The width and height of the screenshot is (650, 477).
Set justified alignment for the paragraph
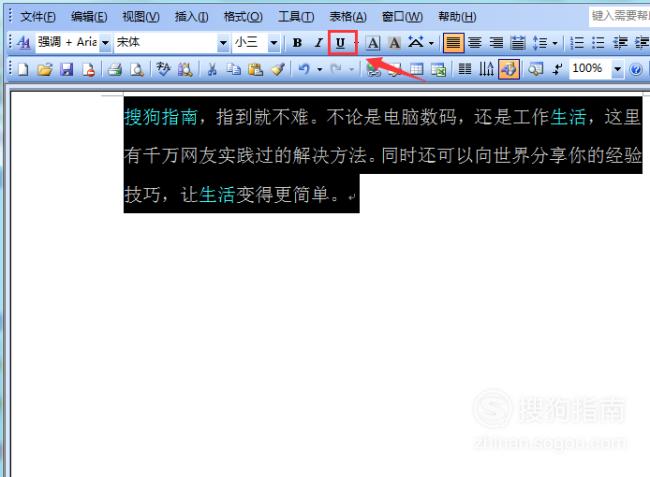(453, 43)
